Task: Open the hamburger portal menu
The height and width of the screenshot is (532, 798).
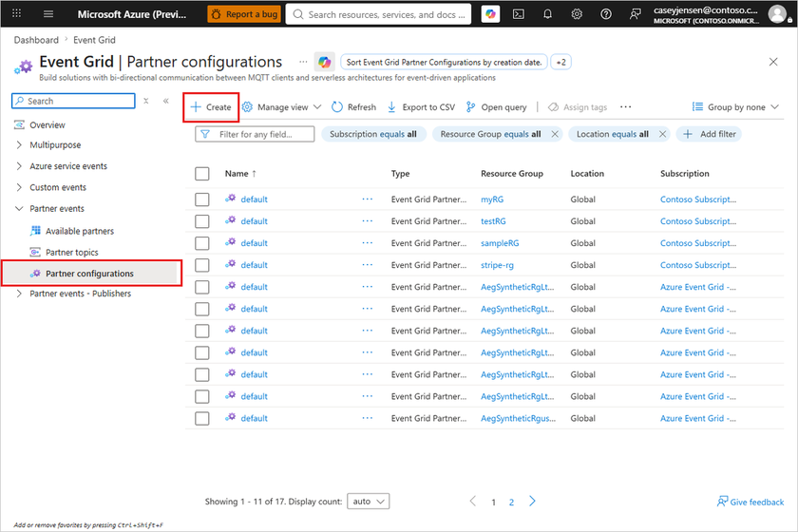Action: [x=48, y=13]
